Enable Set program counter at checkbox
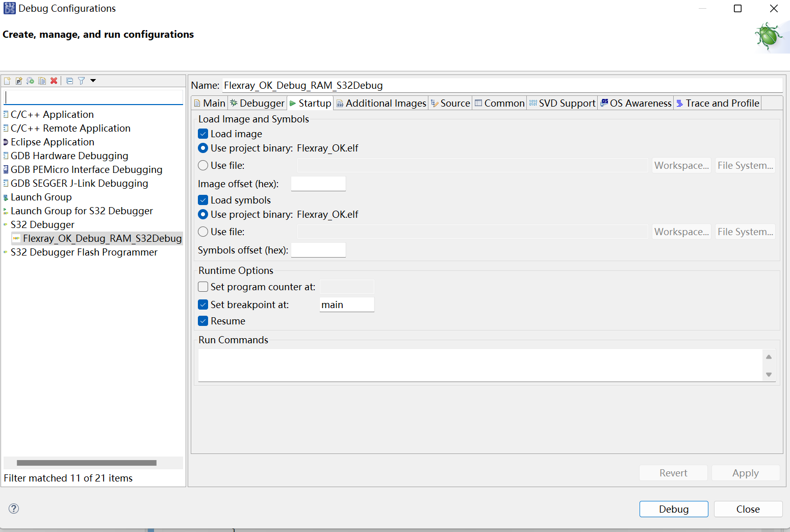Image resolution: width=790 pixels, height=532 pixels. coord(203,287)
